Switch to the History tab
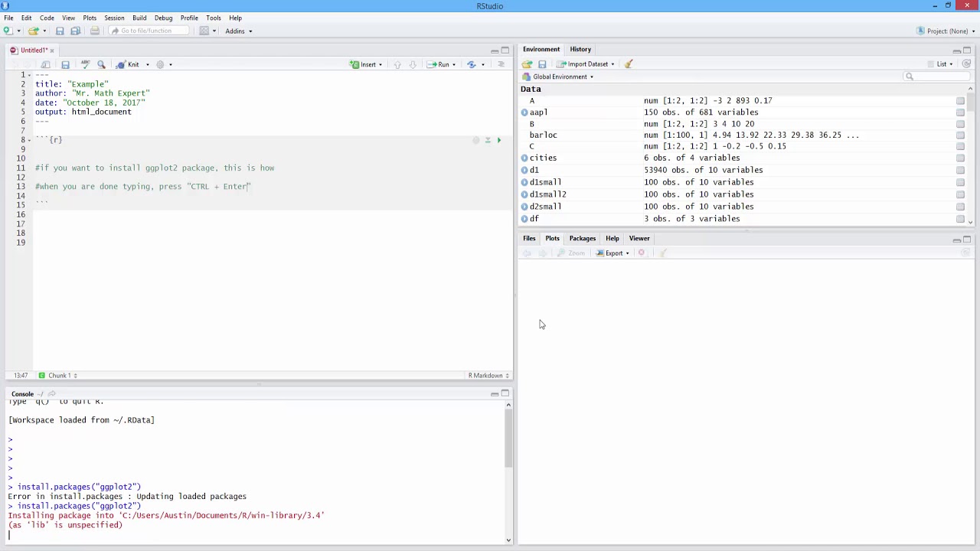This screenshot has width=980, height=551. click(580, 49)
